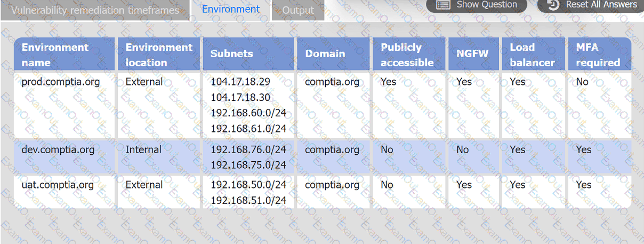The image size is (644, 244).
Task: Select the prod.comptia.org environment cell
Action: (61, 82)
